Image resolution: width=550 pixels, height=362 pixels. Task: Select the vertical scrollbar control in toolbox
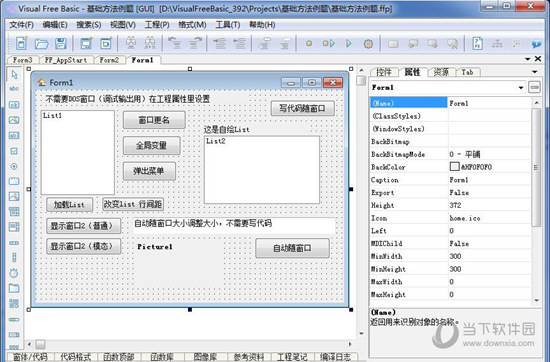tap(14, 258)
